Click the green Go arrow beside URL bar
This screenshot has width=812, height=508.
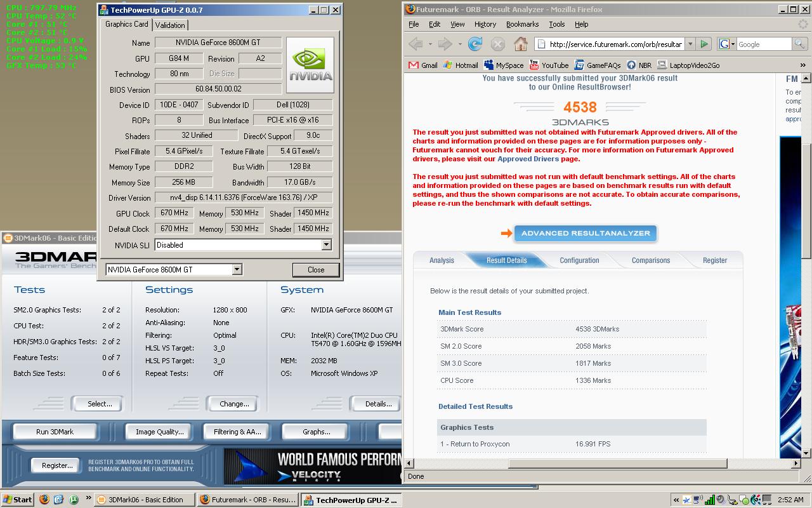[x=704, y=44]
